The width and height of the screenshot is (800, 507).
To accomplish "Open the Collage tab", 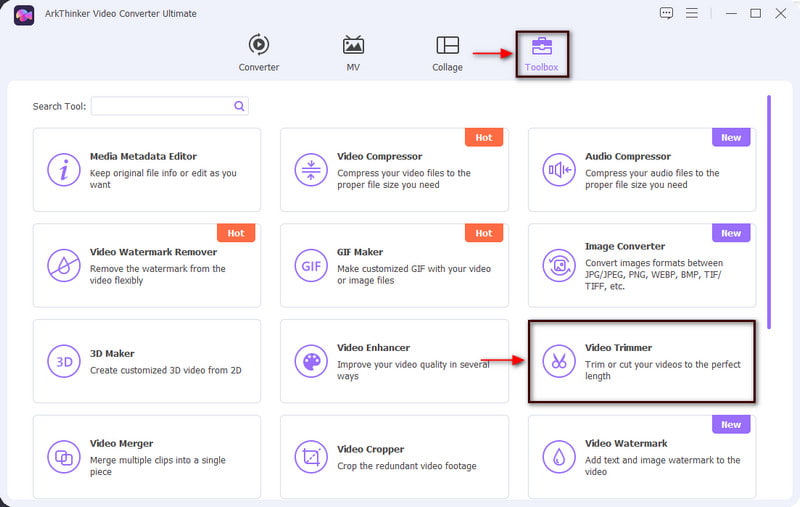I will (447, 53).
